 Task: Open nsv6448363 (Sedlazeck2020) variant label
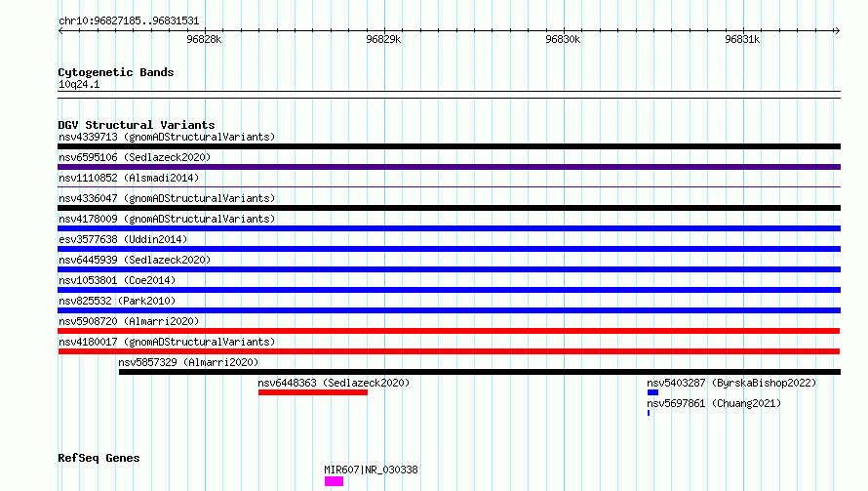[x=334, y=383]
